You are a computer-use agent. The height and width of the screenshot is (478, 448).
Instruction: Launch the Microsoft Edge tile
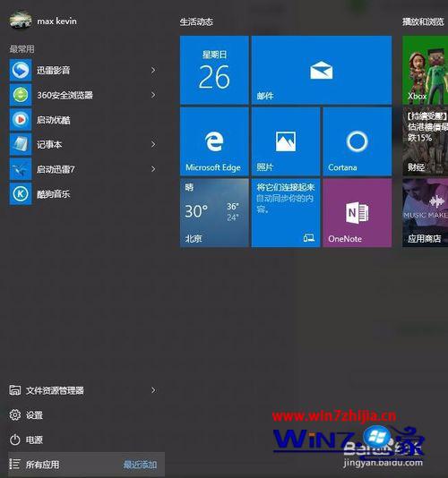(214, 141)
